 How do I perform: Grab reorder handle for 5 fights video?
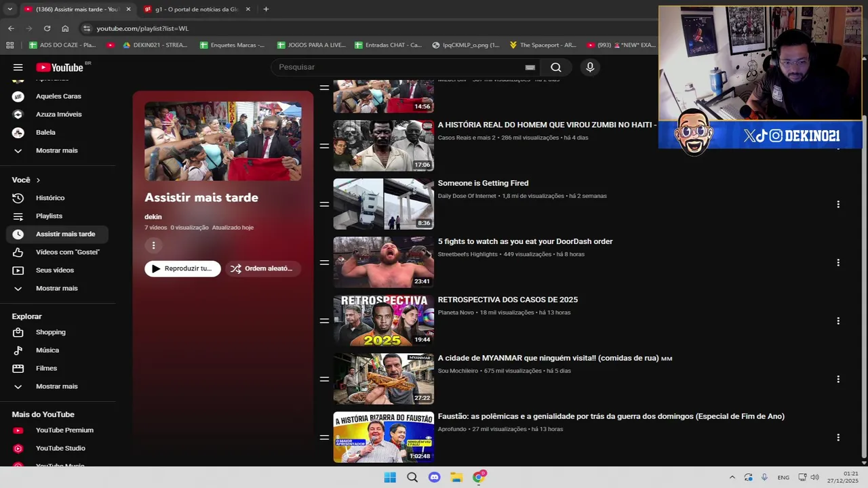click(x=324, y=262)
